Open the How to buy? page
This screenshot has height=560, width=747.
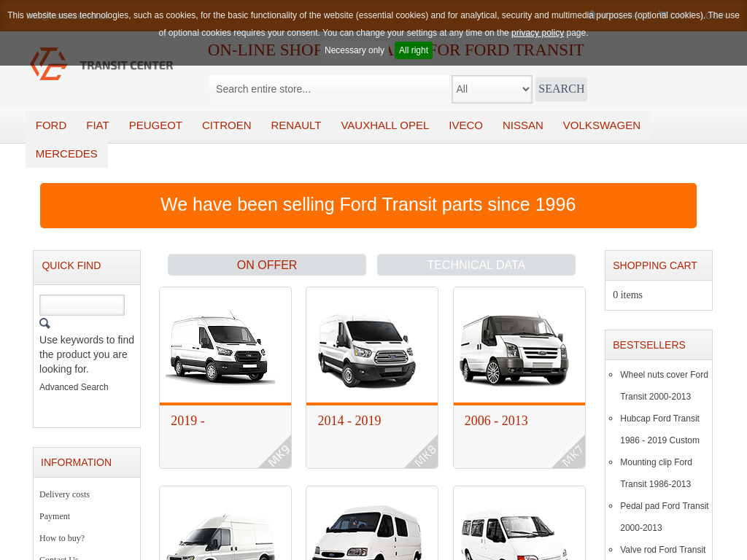[62, 538]
